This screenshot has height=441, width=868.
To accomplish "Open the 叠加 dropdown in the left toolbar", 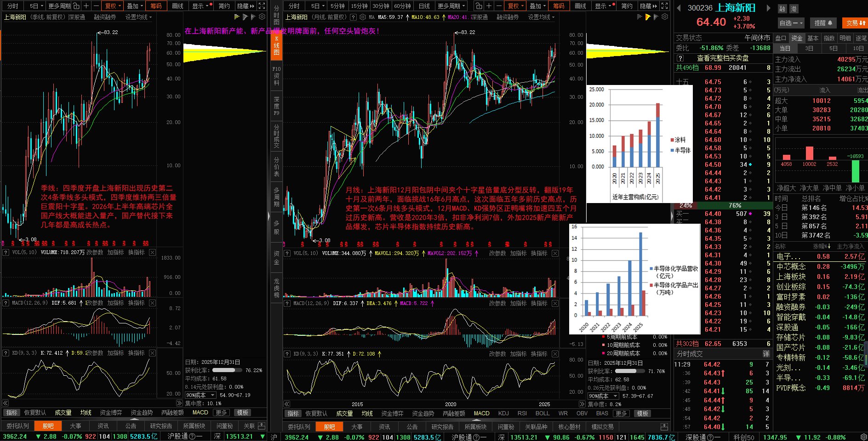I will (135, 6).
